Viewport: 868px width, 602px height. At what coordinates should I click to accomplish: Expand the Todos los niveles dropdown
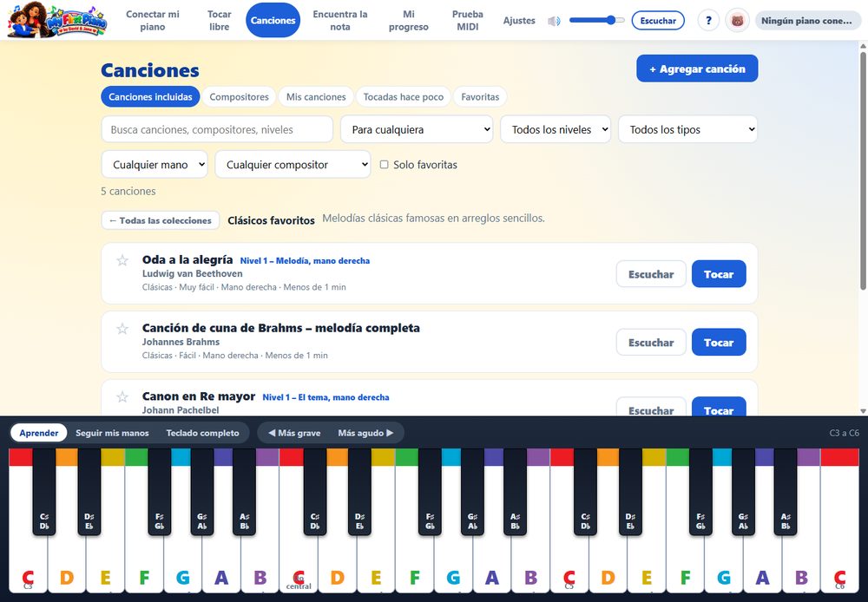tap(556, 129)
